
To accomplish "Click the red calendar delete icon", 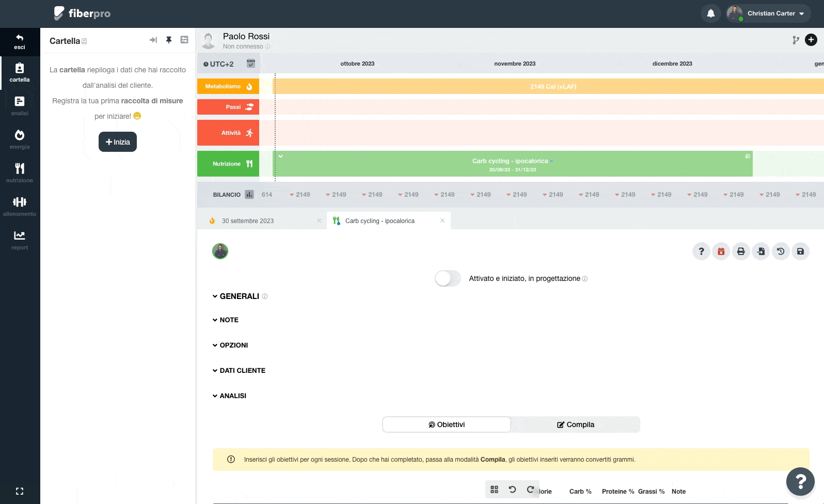I will [721, 251].
